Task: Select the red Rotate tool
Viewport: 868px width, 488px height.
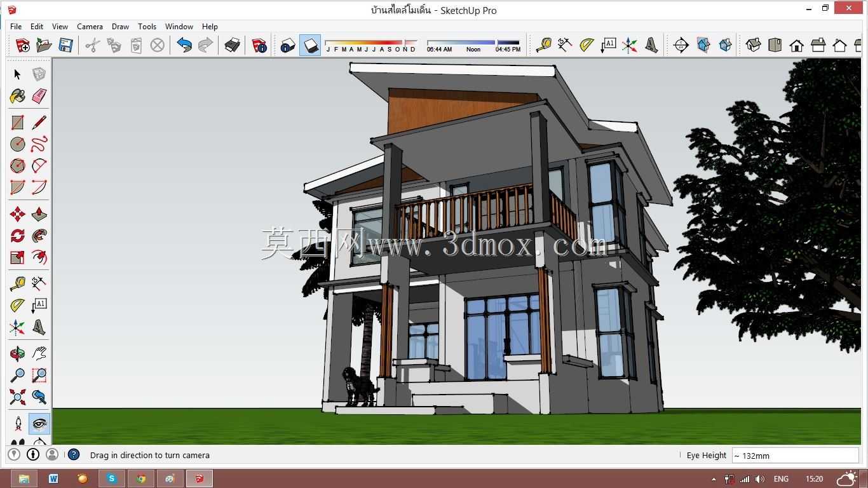Action: pyautogui.click(x=17, y=236)
